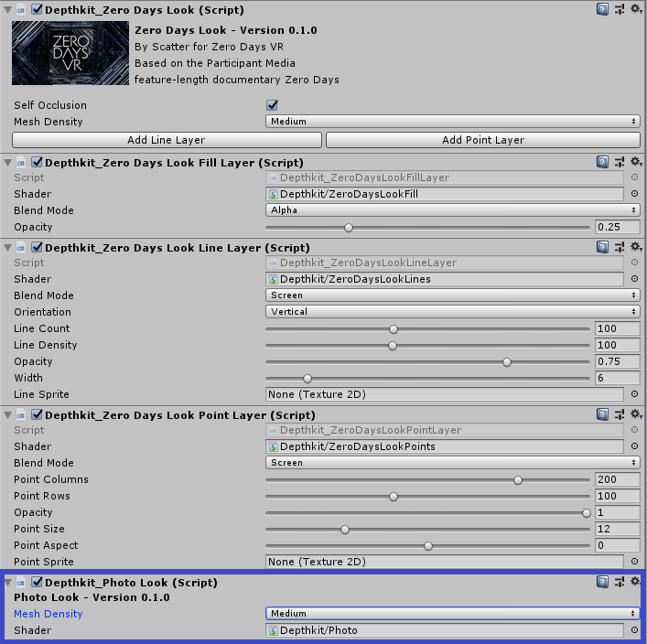Open help for Point Layer component
Screen dimensions: 647x644
tap(602, 414)
